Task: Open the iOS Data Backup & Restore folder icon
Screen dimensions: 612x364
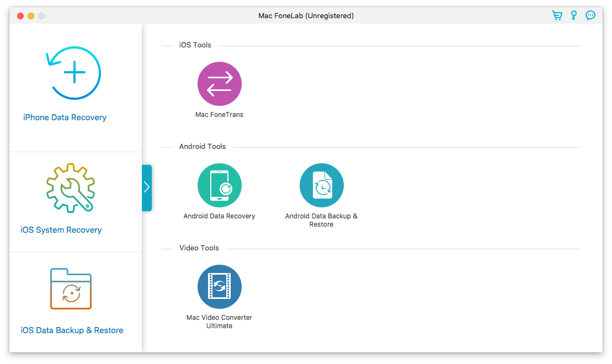Action: click(x=71, y=288)
